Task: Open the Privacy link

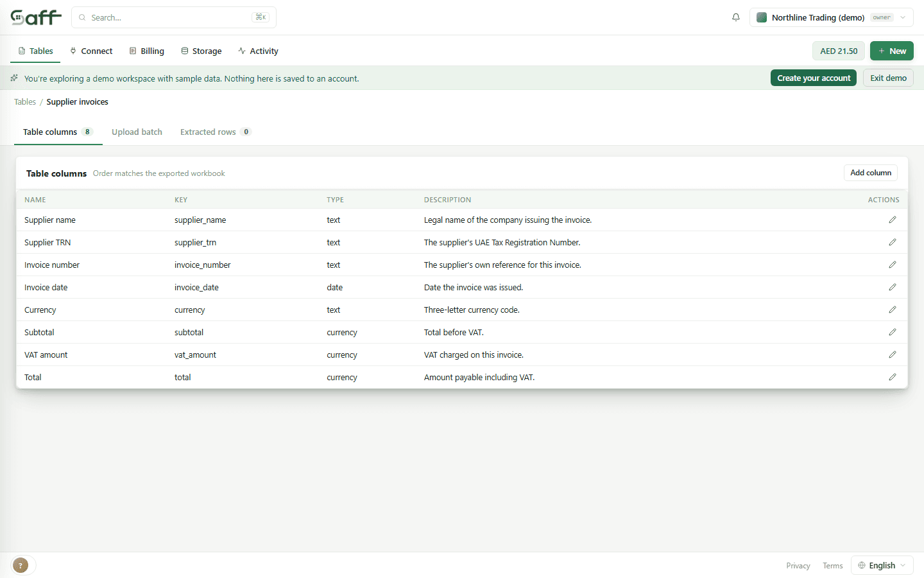Action: (x=798, y=566)
